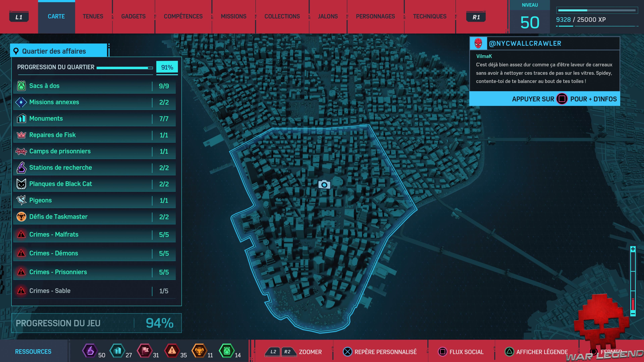Click the Spider-Man avatar in the social feed

click(478, 43)
